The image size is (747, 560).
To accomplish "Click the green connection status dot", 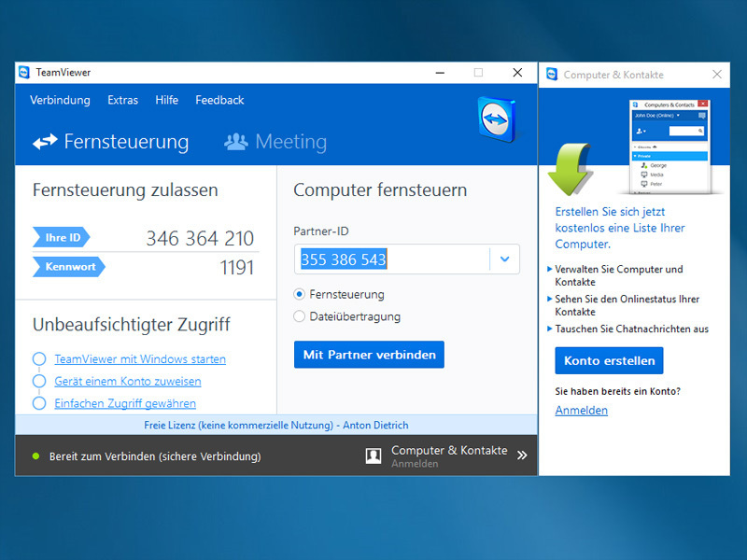I will (x=35, y=456).
